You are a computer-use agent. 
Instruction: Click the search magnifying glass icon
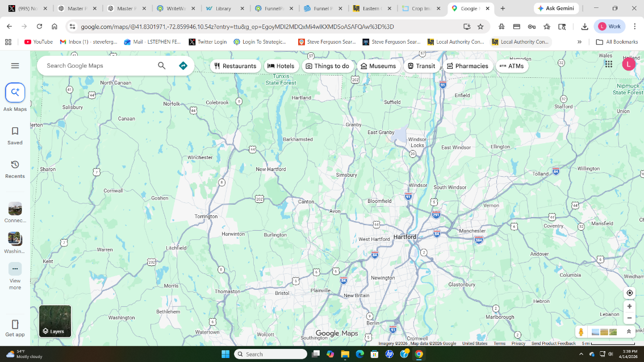point(162,66)
